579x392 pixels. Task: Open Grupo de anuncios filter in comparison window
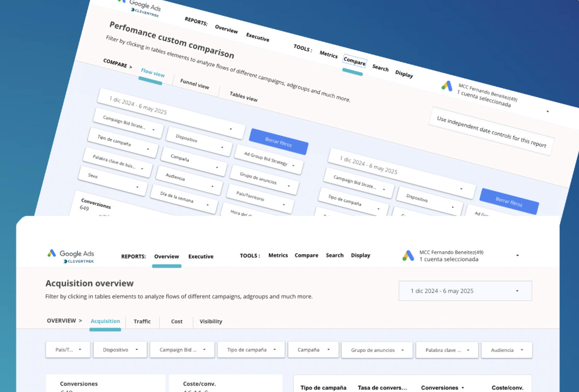[x=263, y=180]
